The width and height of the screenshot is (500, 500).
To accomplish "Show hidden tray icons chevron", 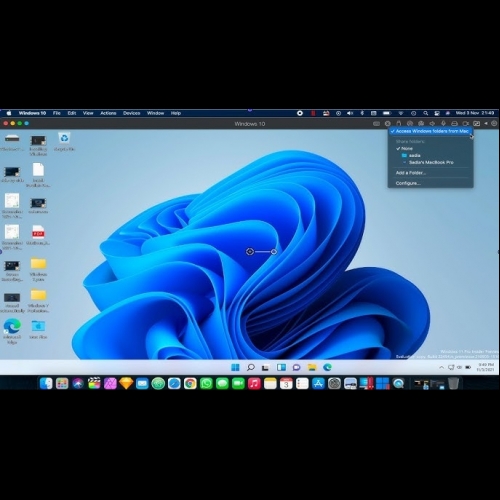I will [x=441, y=367].
